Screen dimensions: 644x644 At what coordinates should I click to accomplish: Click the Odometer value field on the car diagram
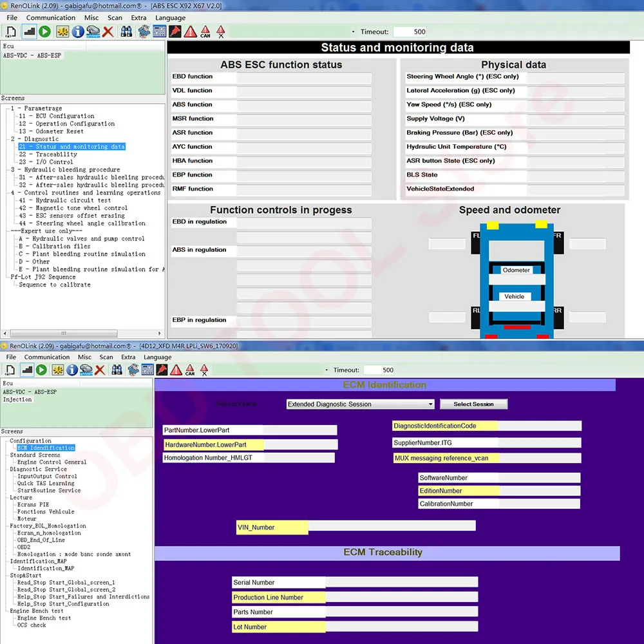click(x=517, y=279)
